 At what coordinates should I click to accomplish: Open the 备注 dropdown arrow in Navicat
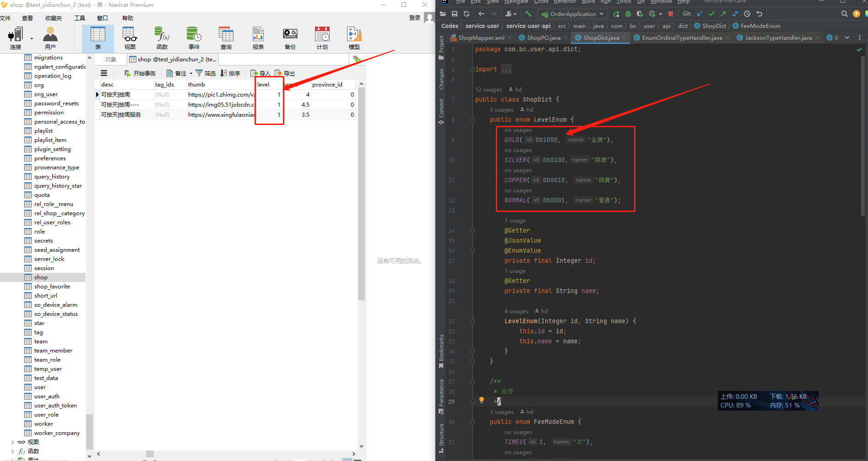[191, 74]
